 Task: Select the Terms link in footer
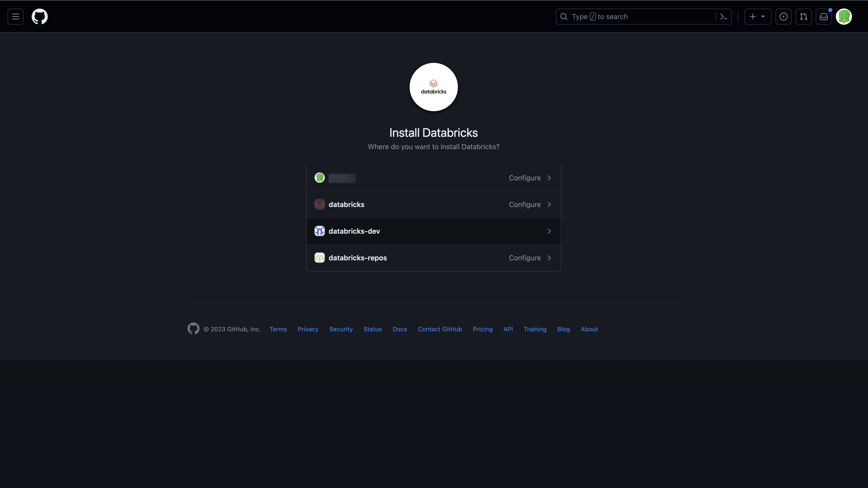(x=278, y=329)
